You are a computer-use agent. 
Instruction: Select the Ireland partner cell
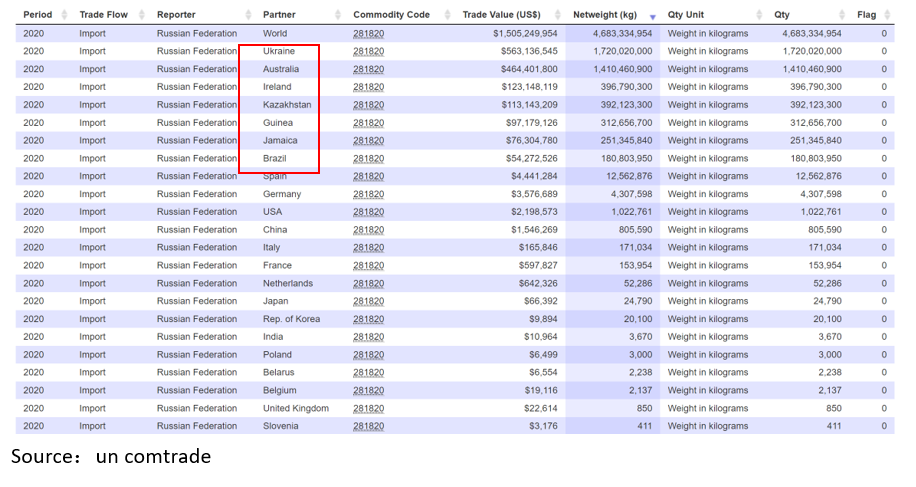pos(277,87)
